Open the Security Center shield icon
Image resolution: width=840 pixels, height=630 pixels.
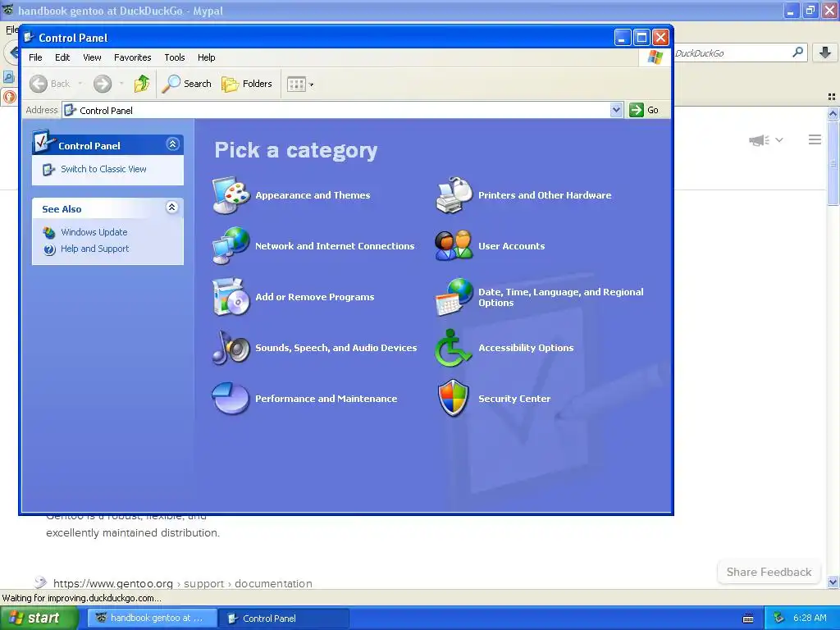tap(454, 398)
